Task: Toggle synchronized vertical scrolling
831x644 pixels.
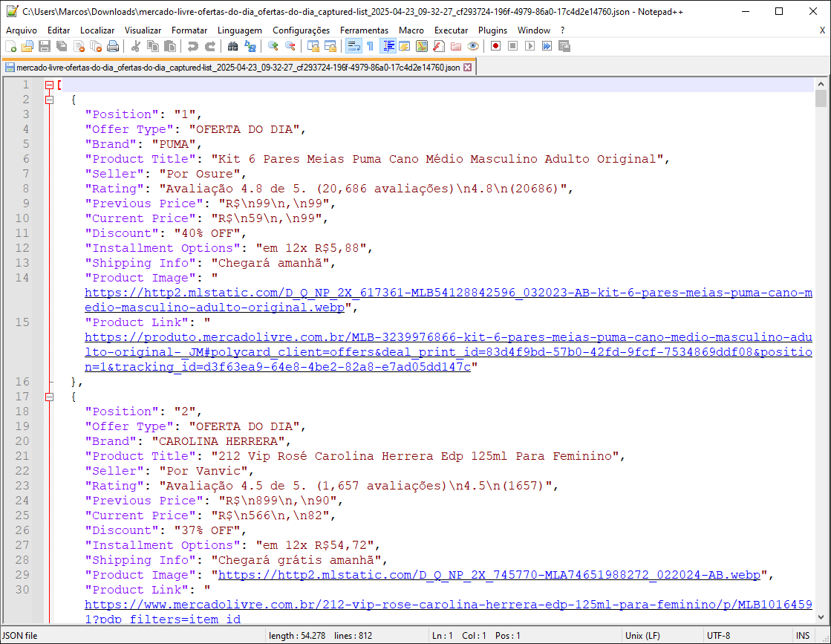Action: click(x=313, y=47)
